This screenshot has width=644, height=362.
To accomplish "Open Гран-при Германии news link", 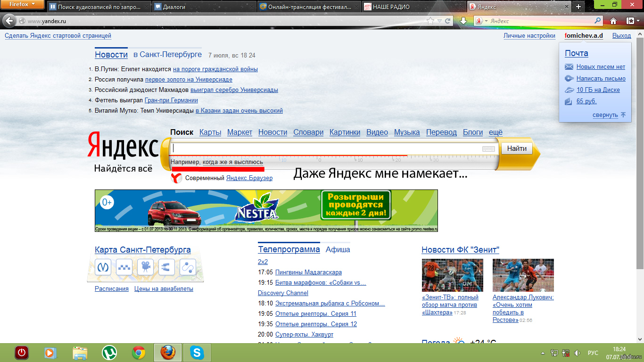I will click(171, 100).
